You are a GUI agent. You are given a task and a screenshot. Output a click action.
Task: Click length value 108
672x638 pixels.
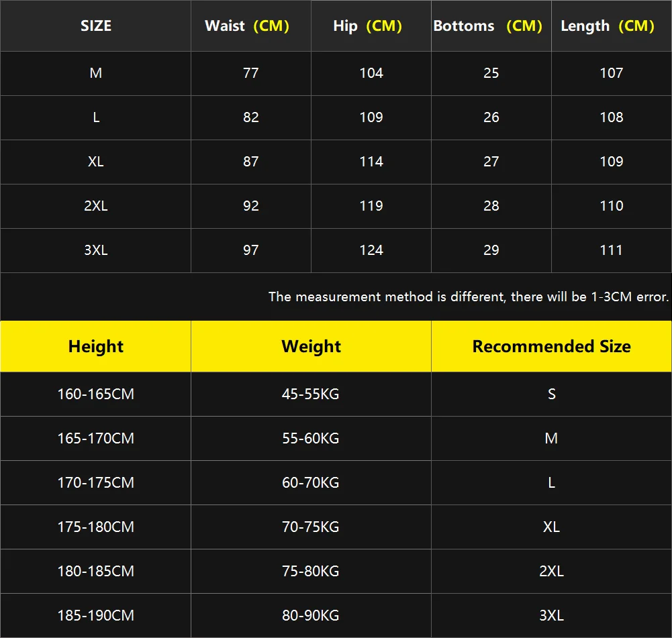(x=612, y=117)
